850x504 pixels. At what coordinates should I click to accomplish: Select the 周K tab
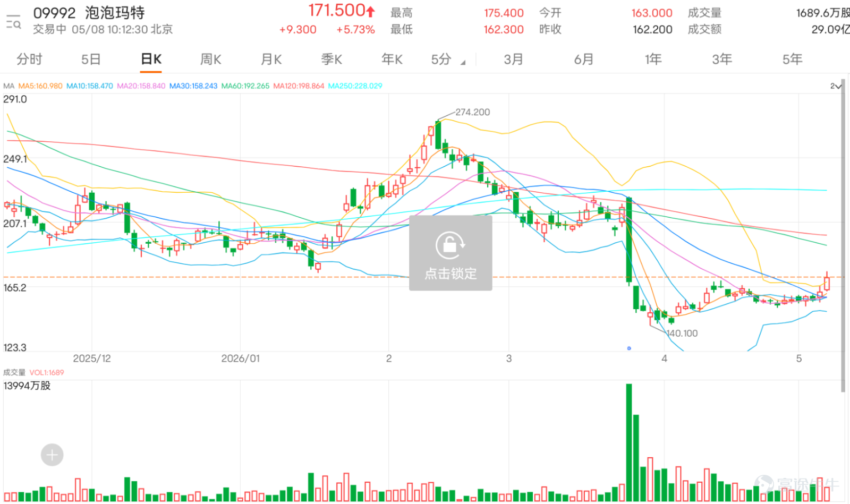point(210,59)
